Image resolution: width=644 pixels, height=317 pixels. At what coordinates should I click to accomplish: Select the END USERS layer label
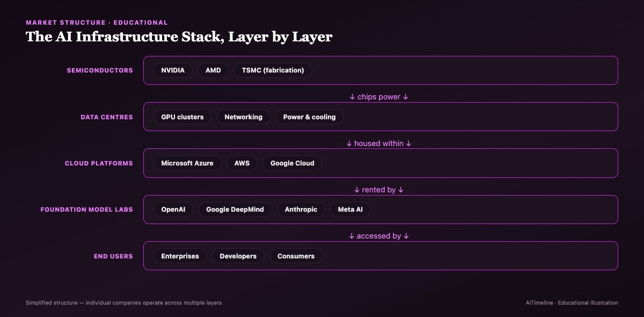click(113, 256)
